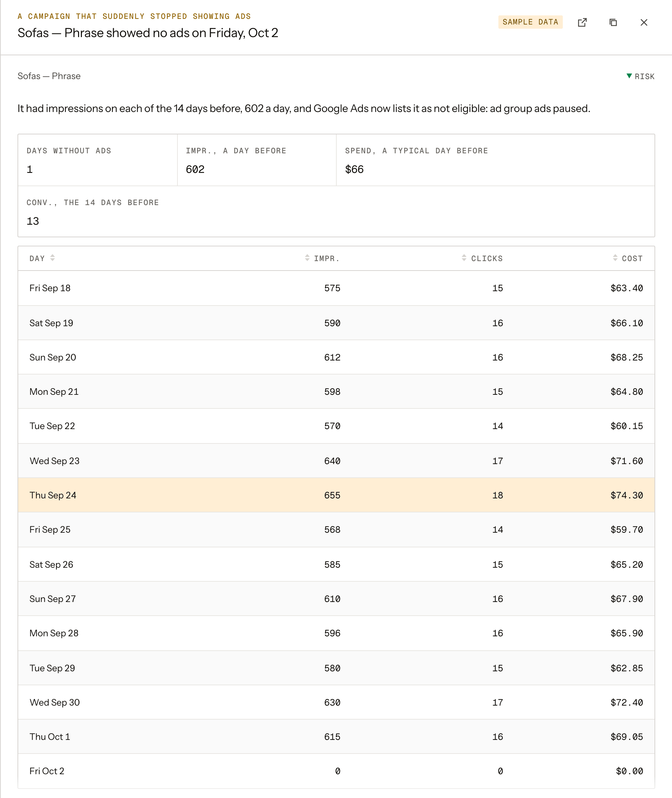Click the Impr., a day before stat value 602

[195, 169]
